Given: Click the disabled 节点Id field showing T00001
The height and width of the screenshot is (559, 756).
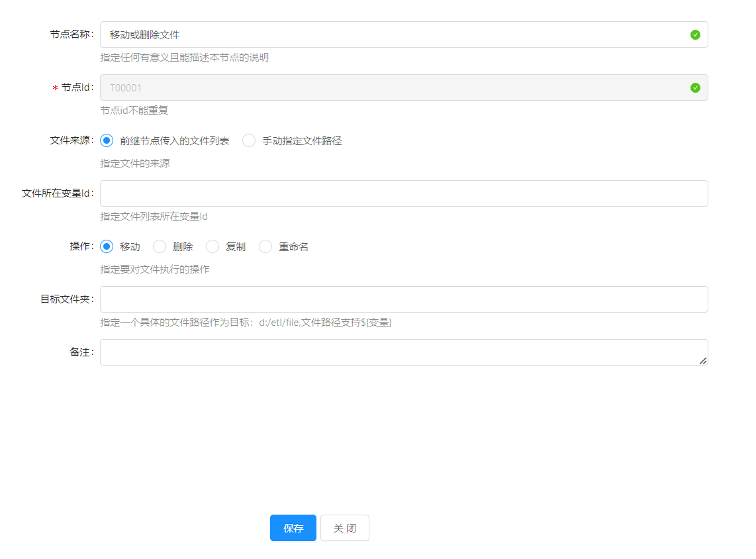Looking at the screenshot, I should [397, 87].
